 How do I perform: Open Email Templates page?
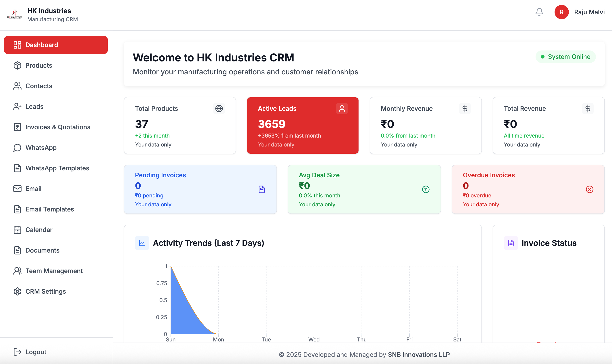(56, 209)
